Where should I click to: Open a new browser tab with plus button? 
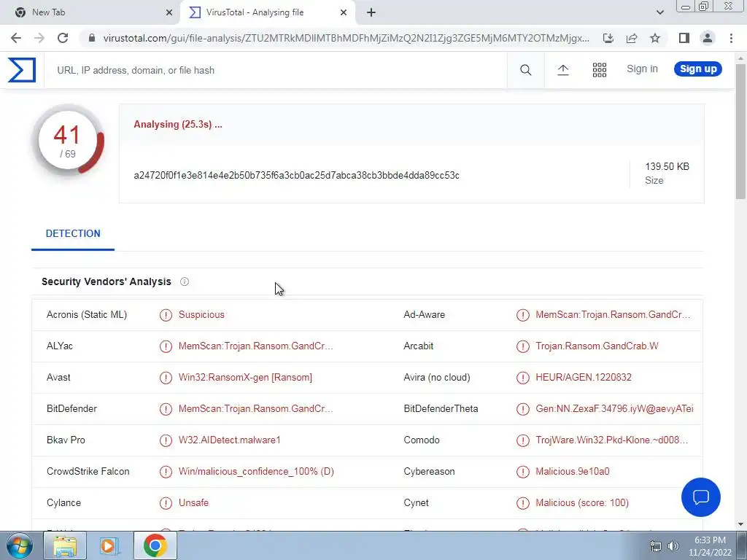tap(371, 12)
